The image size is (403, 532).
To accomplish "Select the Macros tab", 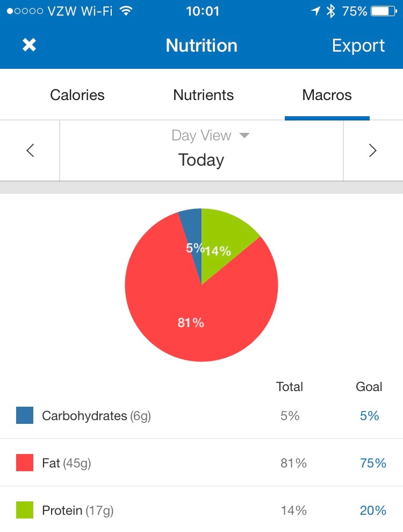I will pyautogui.click(x=327, y=95).
